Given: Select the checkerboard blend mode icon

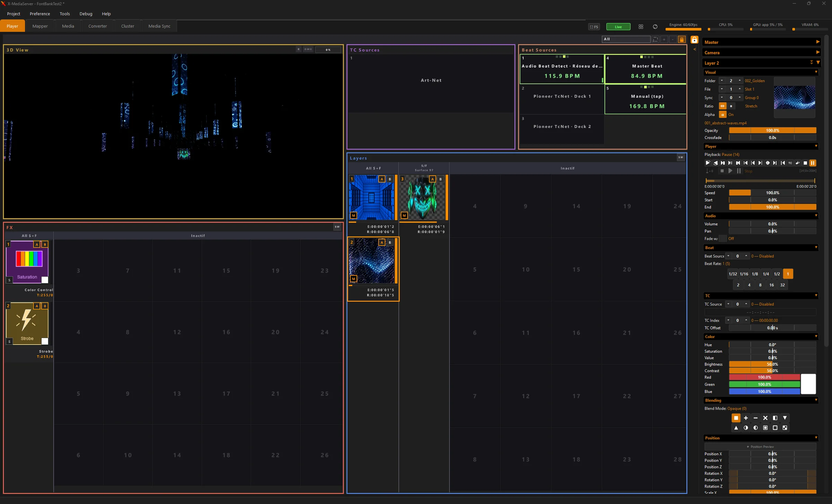Looking at the screenshot, I should (785, 428).
